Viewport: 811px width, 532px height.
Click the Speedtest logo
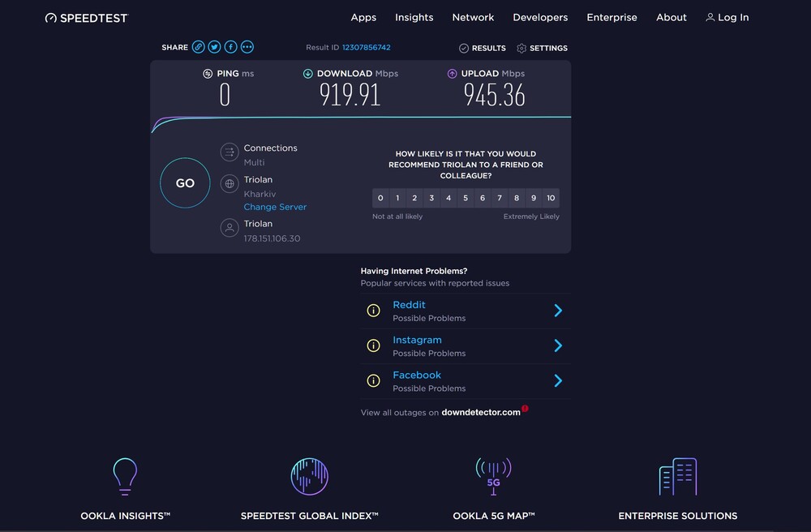click(x=87, y=18)
